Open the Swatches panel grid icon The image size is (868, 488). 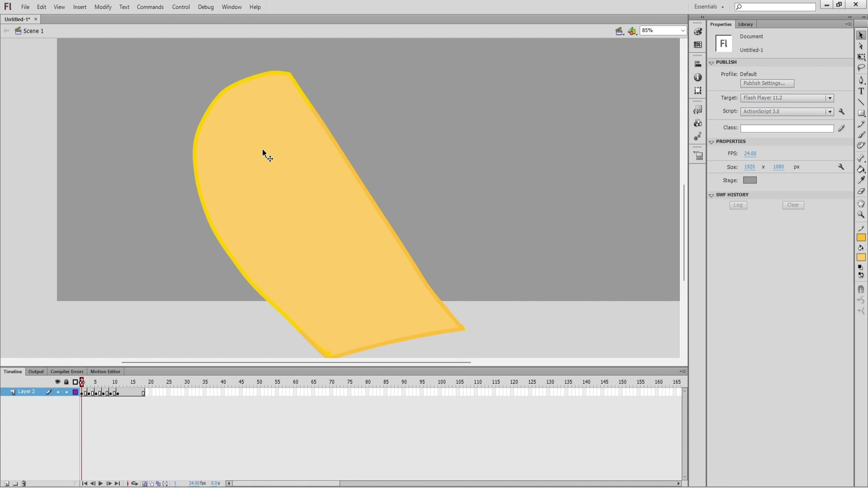coord(698,45)
